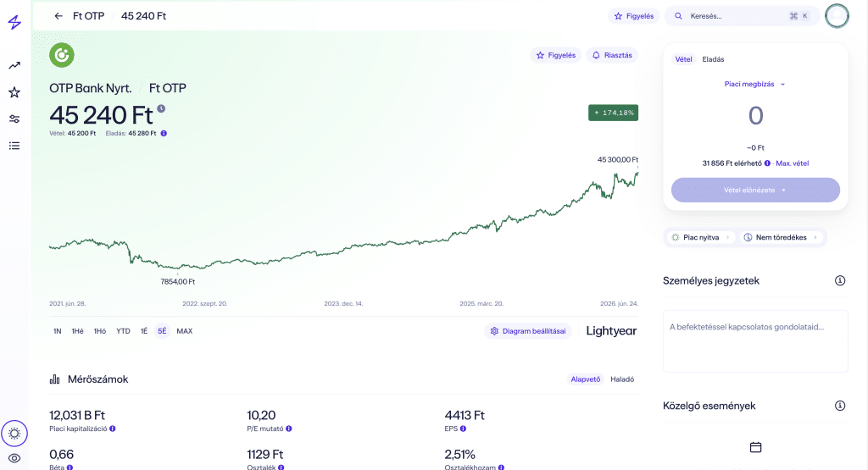The height and width of the screenshot is (470, 868).
Task: Click the clock icon beside 45 240 Ft
Action: click(161, 108)
